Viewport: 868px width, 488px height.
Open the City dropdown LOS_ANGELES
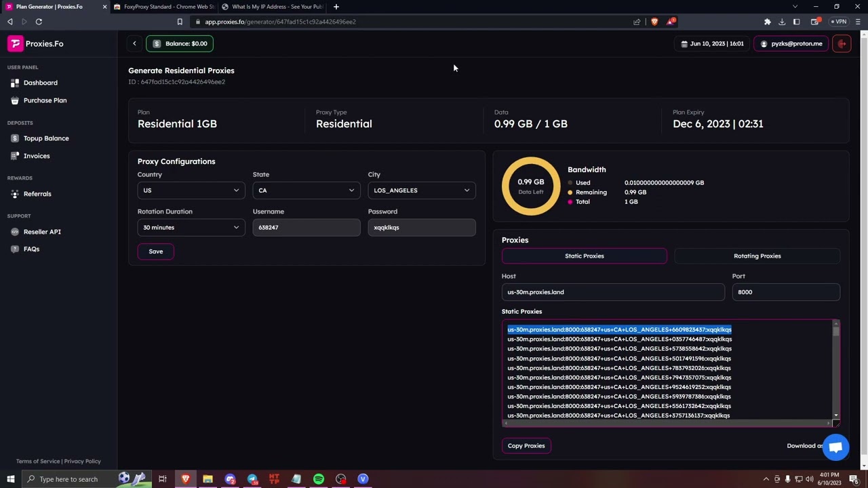[421, 190]
